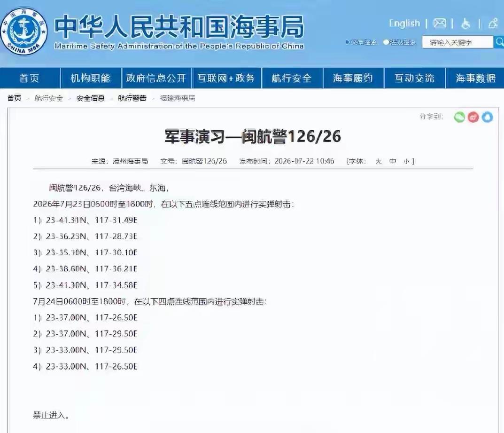Select the second search scope radio button
The height and width of the screenshot is (433, 504).
[386, 42]
